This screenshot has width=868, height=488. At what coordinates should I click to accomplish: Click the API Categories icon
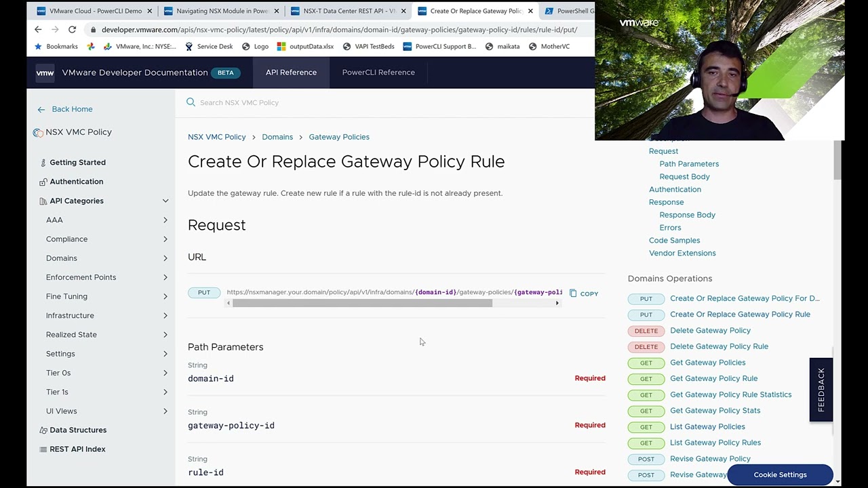(x=43, y=201)
